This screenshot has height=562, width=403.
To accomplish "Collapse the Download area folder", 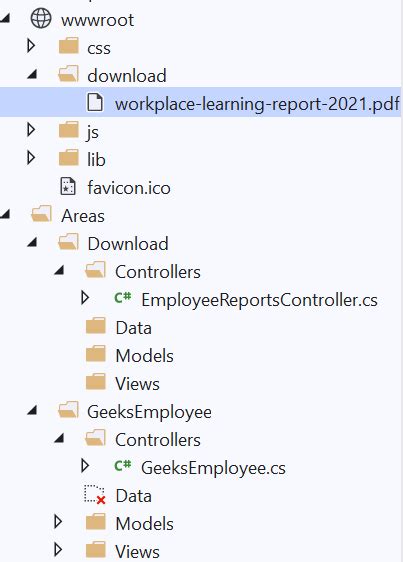I will [32, 243].
